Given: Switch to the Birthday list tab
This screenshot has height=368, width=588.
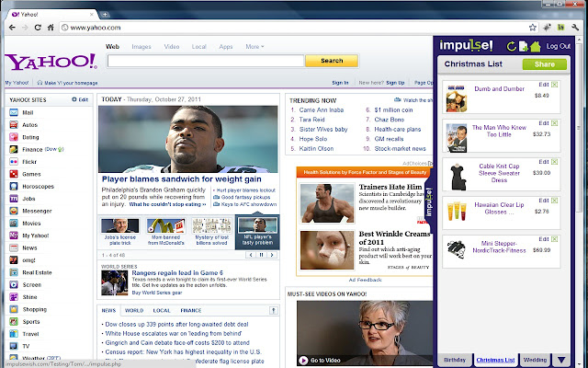Looking at the screenshot, I should point(455,360).
